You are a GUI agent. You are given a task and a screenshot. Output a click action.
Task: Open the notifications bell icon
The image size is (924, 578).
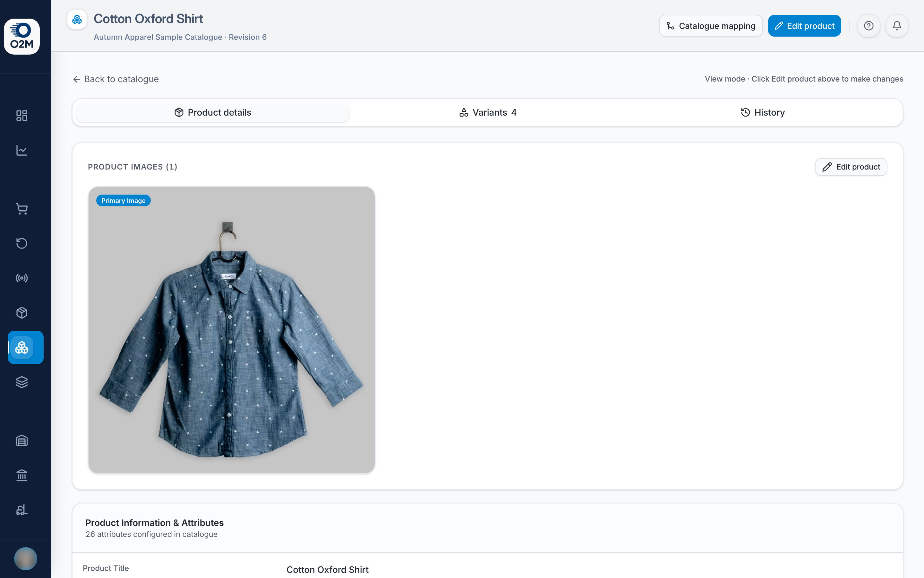897,26
